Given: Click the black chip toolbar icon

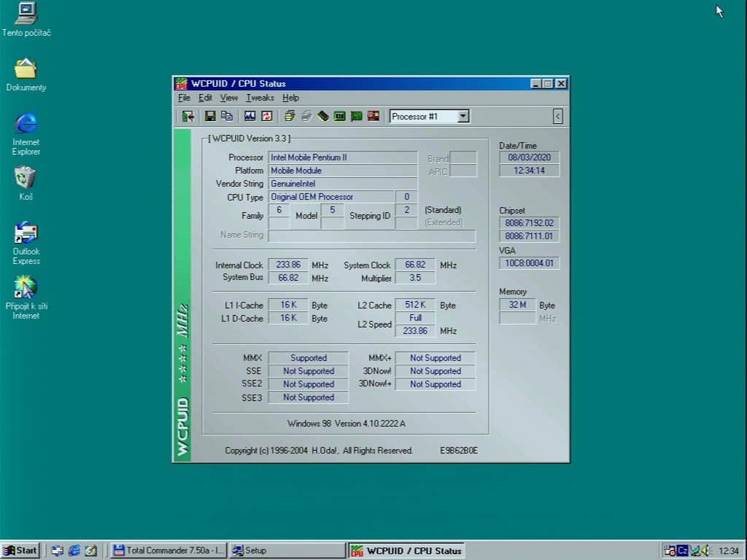Looking at the screenshot, I should pyautogui.click(x=323, y=116).
